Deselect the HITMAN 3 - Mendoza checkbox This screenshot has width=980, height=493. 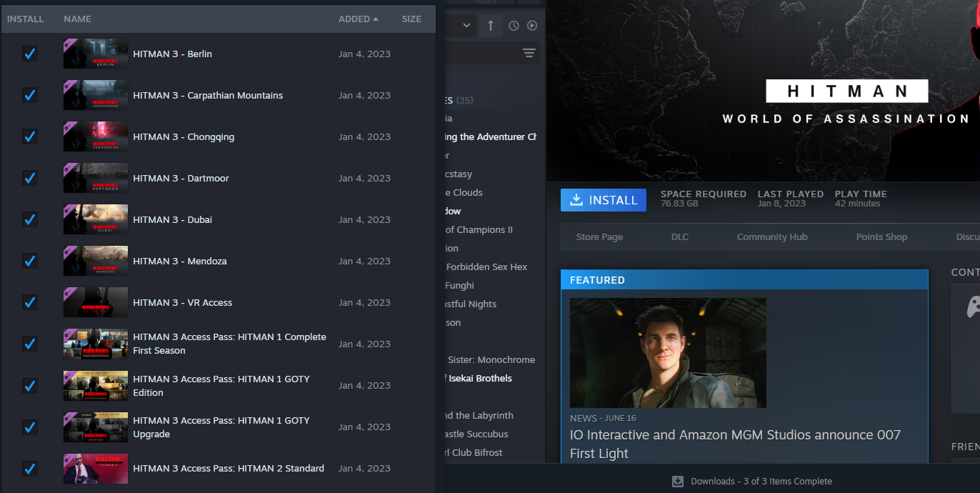(x=29, y=261)
